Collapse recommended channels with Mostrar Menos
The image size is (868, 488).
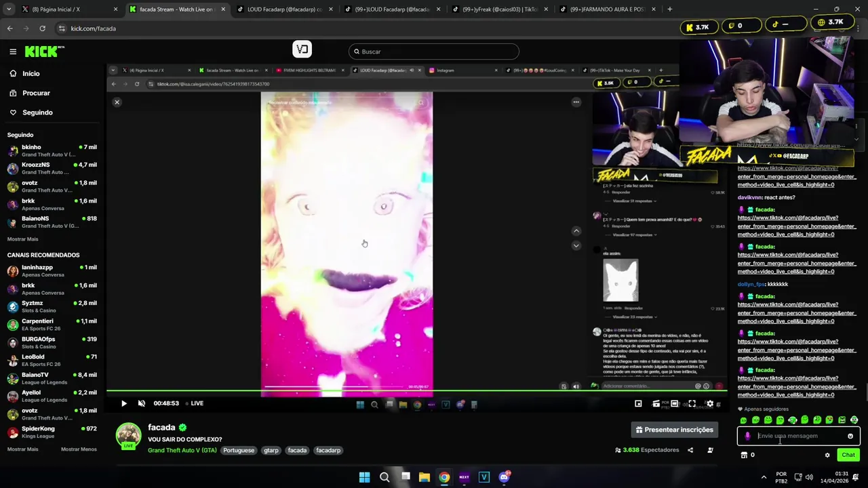79,449
